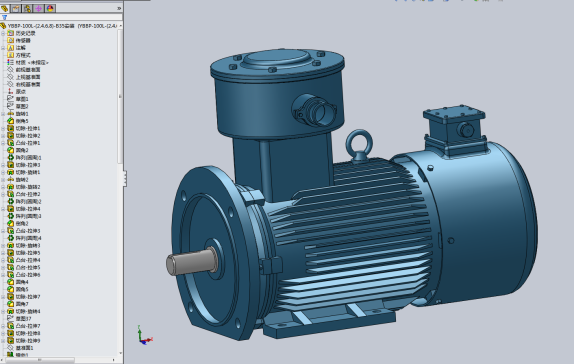Click the 草图37 sketch icon
The image size is (574, 364).
[11, 319]
